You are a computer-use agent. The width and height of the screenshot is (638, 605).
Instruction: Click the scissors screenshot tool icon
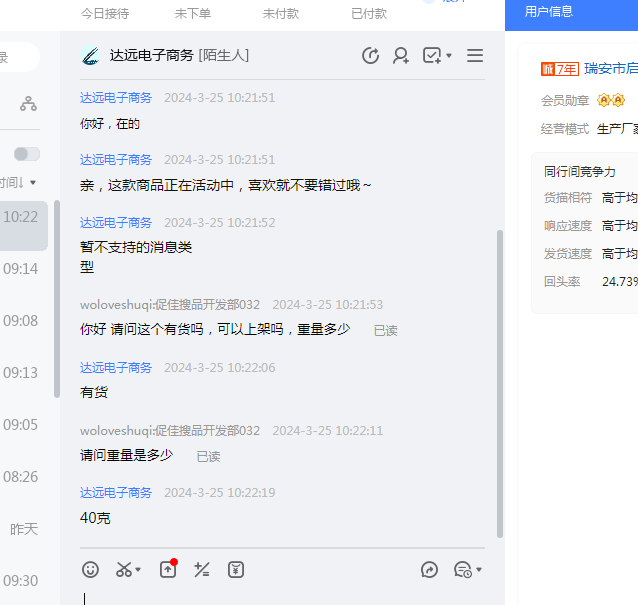point(124,569)
